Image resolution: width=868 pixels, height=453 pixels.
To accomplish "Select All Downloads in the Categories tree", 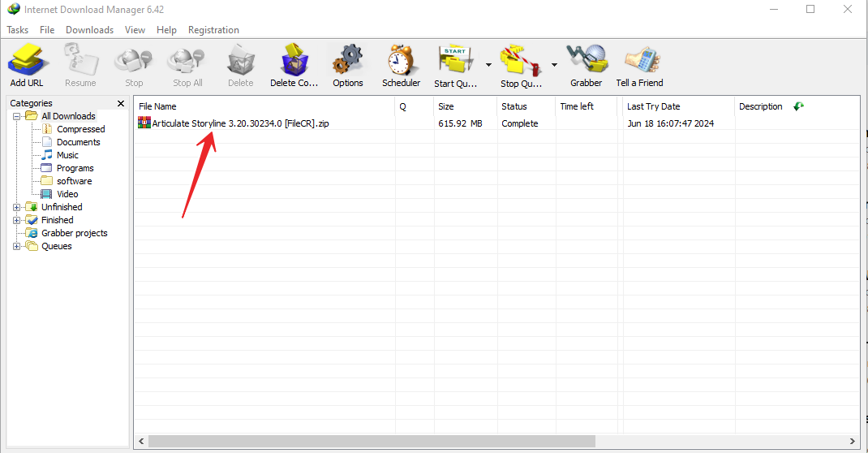I will click(x=68, y=116).
